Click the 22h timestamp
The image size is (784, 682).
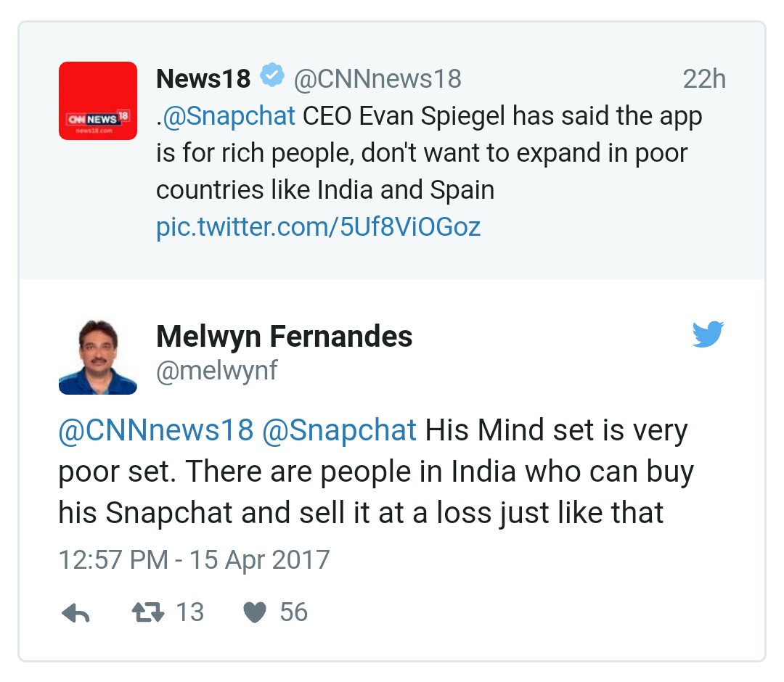[x=704, y=79]
